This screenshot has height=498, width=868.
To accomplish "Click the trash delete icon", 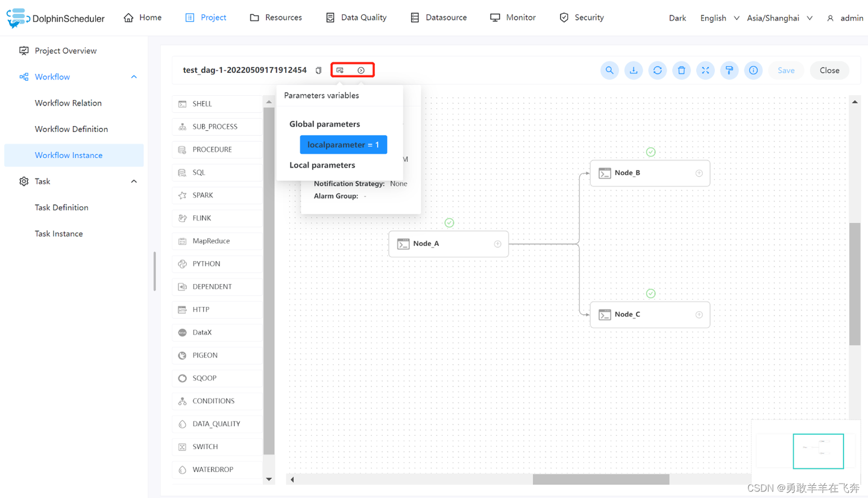I will tap(681, 71).
